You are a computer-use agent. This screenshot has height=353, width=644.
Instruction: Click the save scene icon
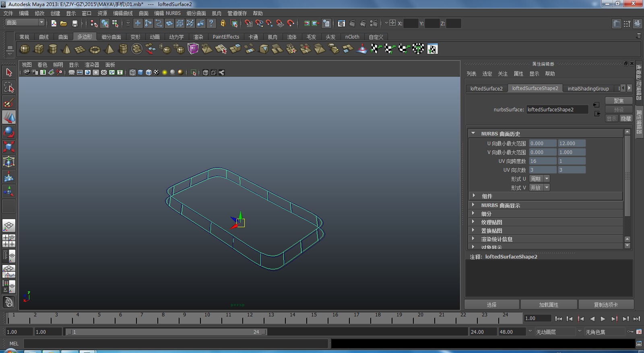[74, 24]
